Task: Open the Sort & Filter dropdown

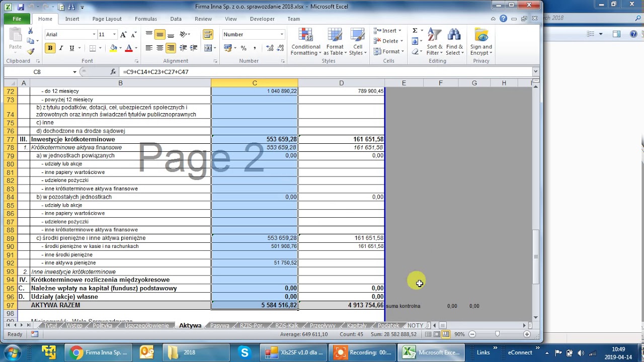Action: (x=435, y=42)
